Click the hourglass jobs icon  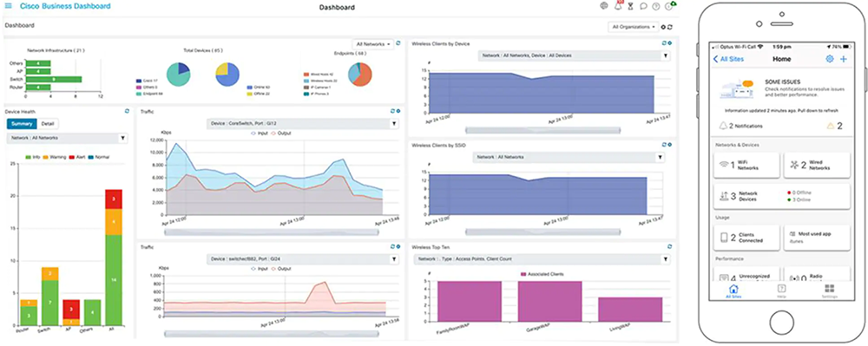click(630, 7)
